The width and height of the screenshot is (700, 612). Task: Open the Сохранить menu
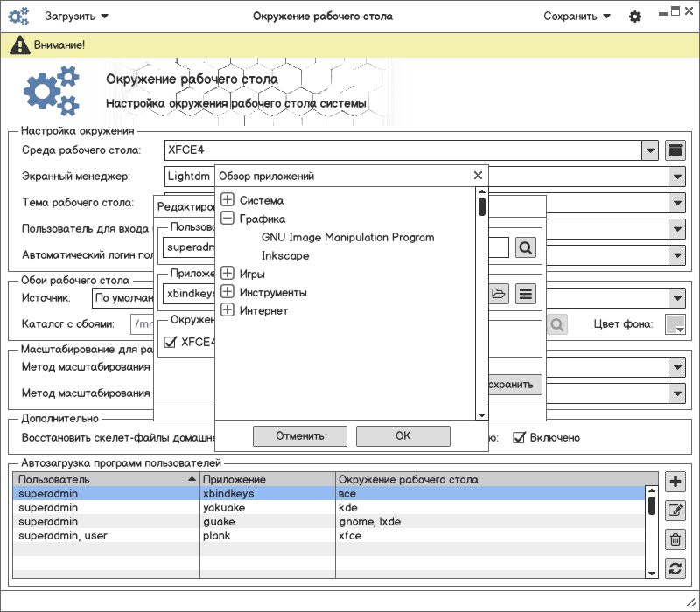click(x=577, y=17)
